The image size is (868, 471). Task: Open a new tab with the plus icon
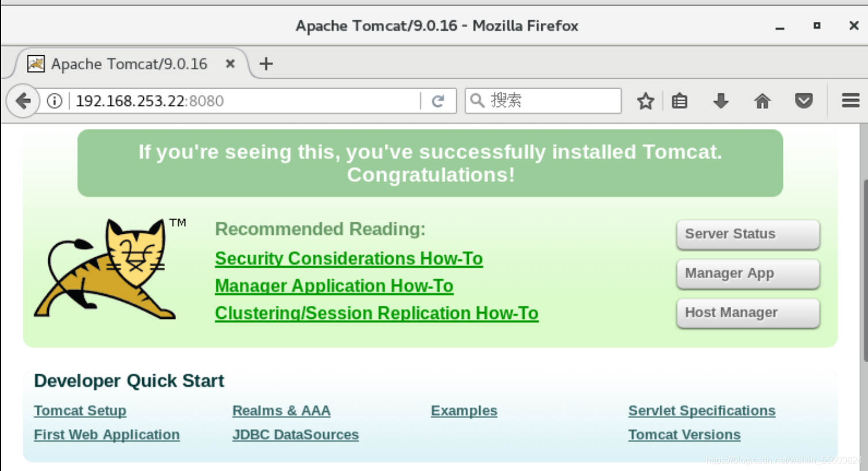coord(266,64)
